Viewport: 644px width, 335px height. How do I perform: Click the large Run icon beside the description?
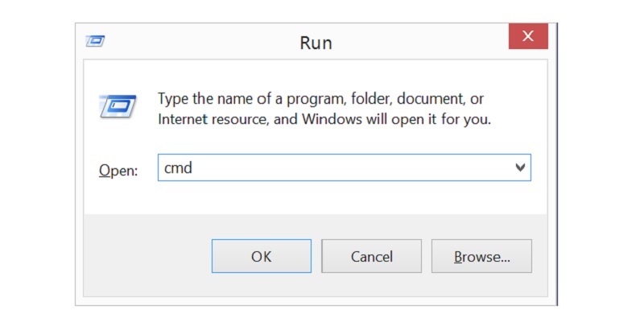(x=118, y=106)
